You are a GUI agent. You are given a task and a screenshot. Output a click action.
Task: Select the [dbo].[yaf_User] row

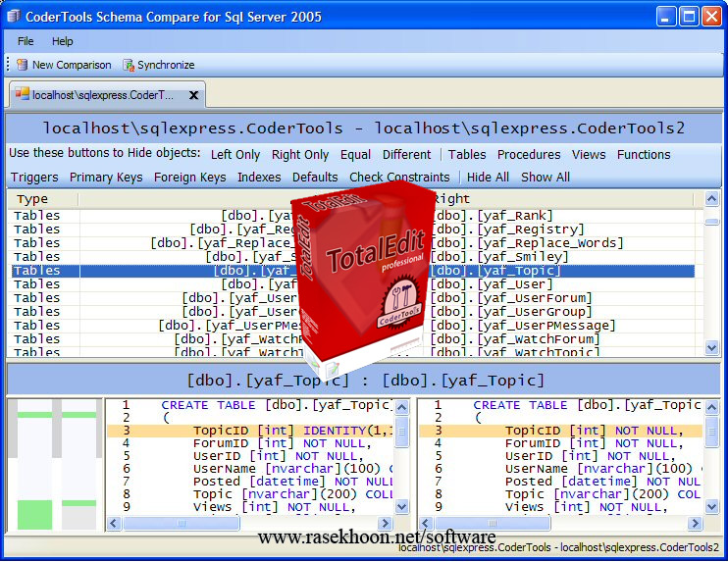353,284
